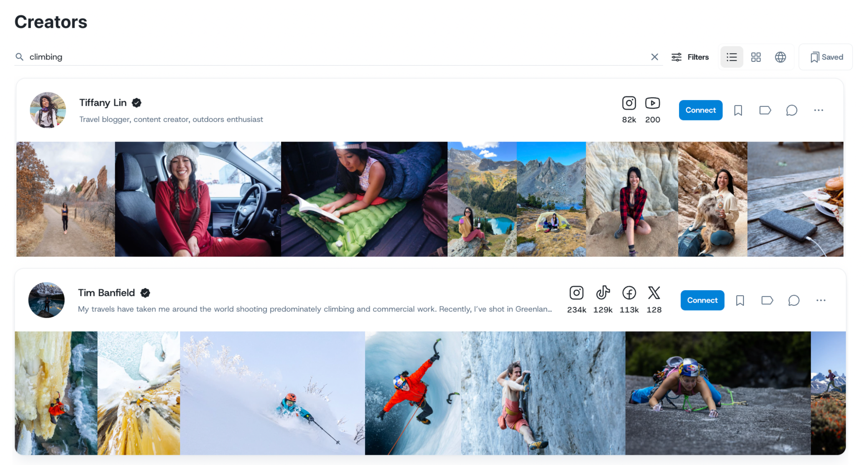Click the climbing search input field
The height and width of the screenshot is (465, 868).
pyautogui.click(x=331, y=57)
